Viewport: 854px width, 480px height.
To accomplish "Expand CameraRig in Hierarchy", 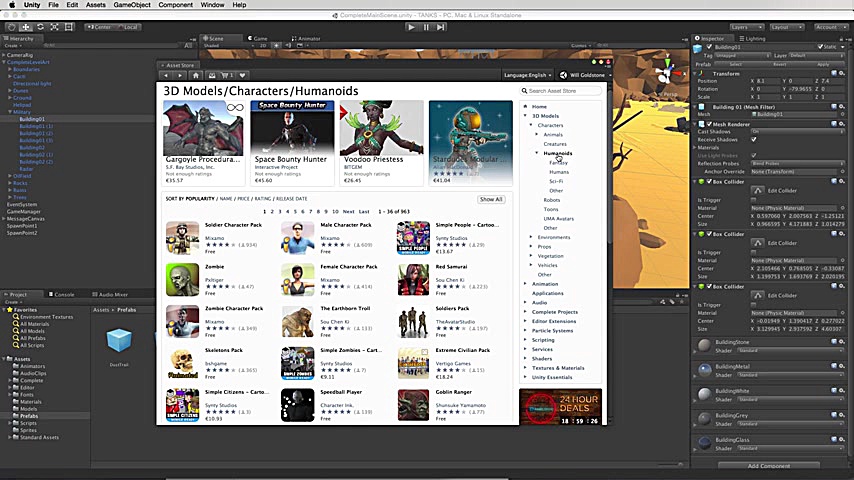I will 4,55.
